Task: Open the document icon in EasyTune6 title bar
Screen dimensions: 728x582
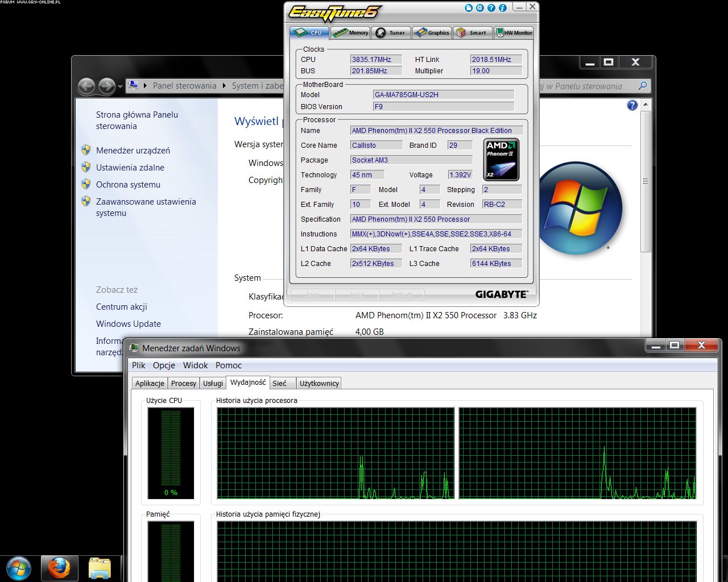Action: pyautogui.click(x=469, y=8)
